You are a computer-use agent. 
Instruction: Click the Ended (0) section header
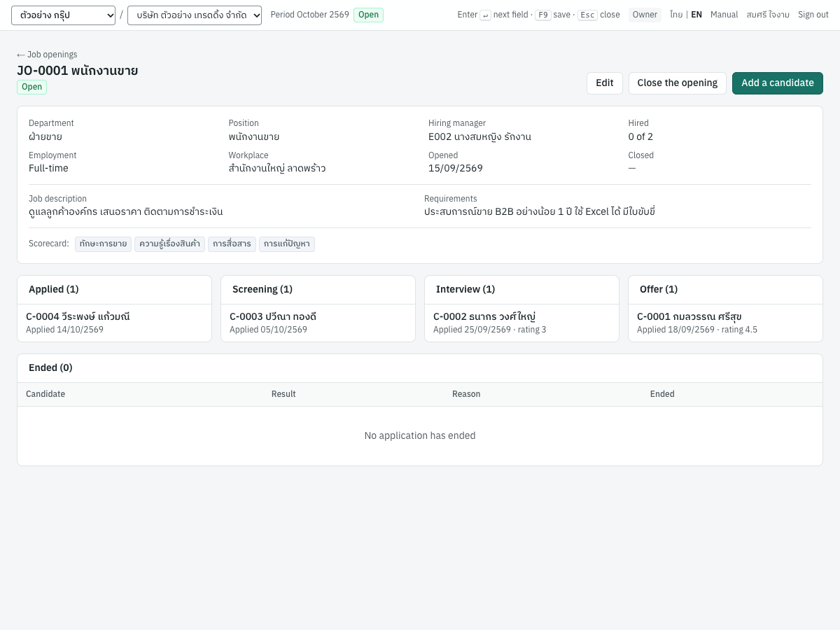(x=50, y=367)
